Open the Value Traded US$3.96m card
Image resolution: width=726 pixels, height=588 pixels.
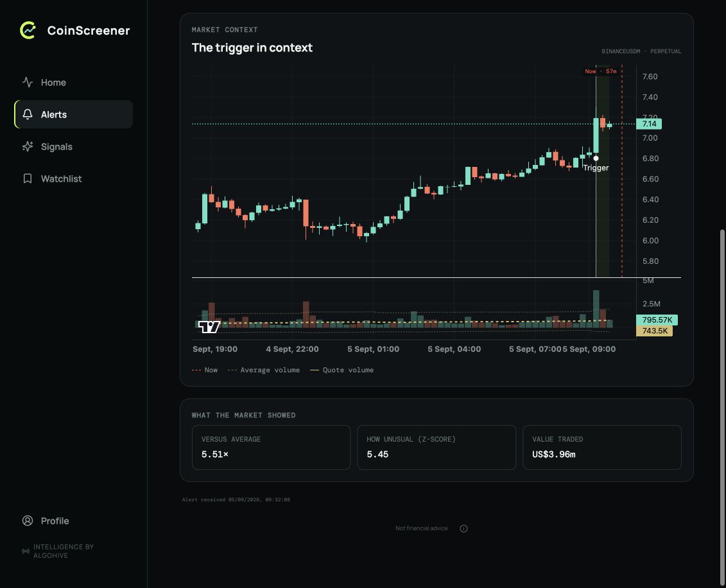click(x=602, y=447)
